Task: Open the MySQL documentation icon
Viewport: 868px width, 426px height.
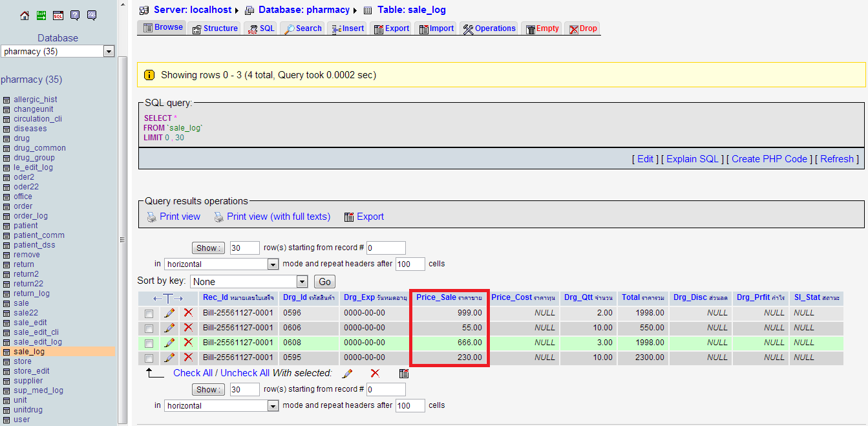Action: (92, 16)
